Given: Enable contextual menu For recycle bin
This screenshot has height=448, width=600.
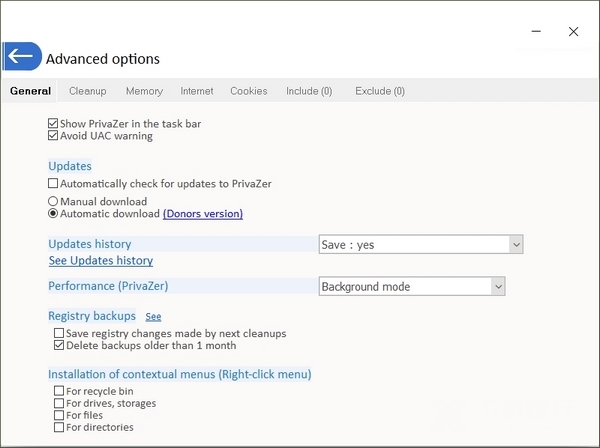Looking at the screenshot, I should [59, 391].
